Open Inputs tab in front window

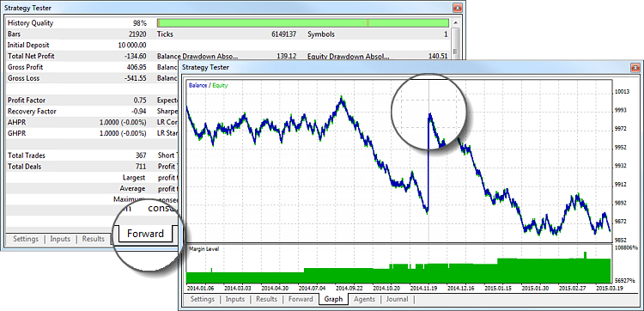pos(235,299)
